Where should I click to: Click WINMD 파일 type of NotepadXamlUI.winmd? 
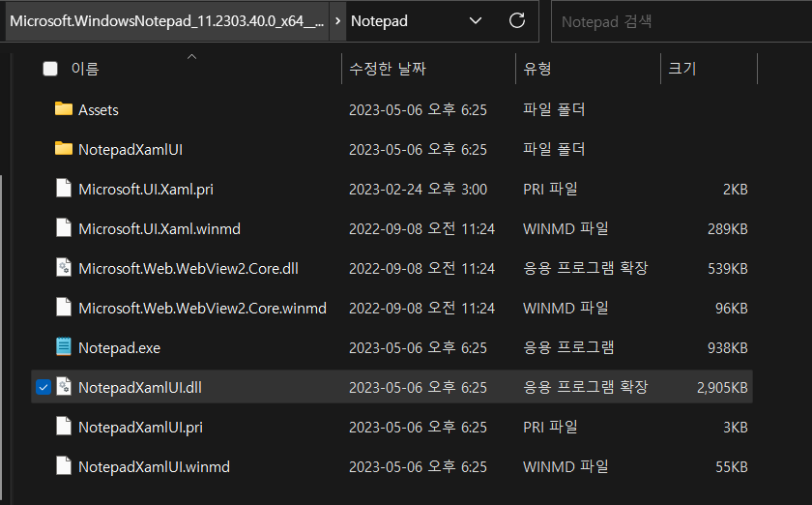pos(565,466)
